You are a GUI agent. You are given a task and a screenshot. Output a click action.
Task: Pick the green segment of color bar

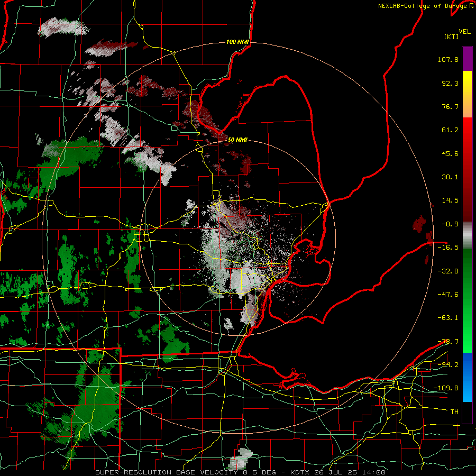pos(467,300)
